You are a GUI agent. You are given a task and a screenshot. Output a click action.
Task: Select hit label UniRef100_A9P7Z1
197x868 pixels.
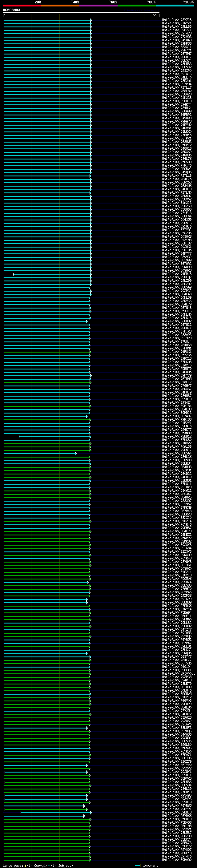point(176,30)
